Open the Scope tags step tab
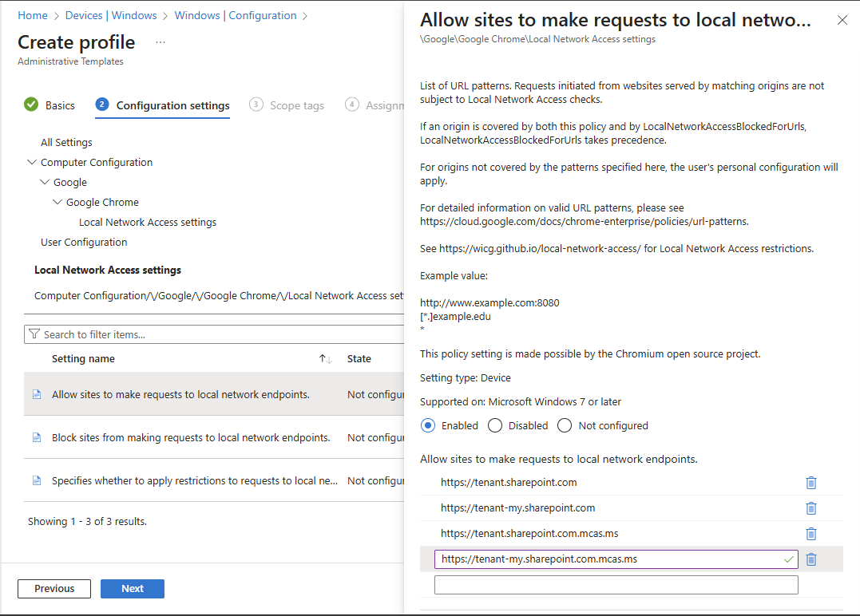This screenshot has width=860, height=616. pyautogui.click(x=287, y=105)
